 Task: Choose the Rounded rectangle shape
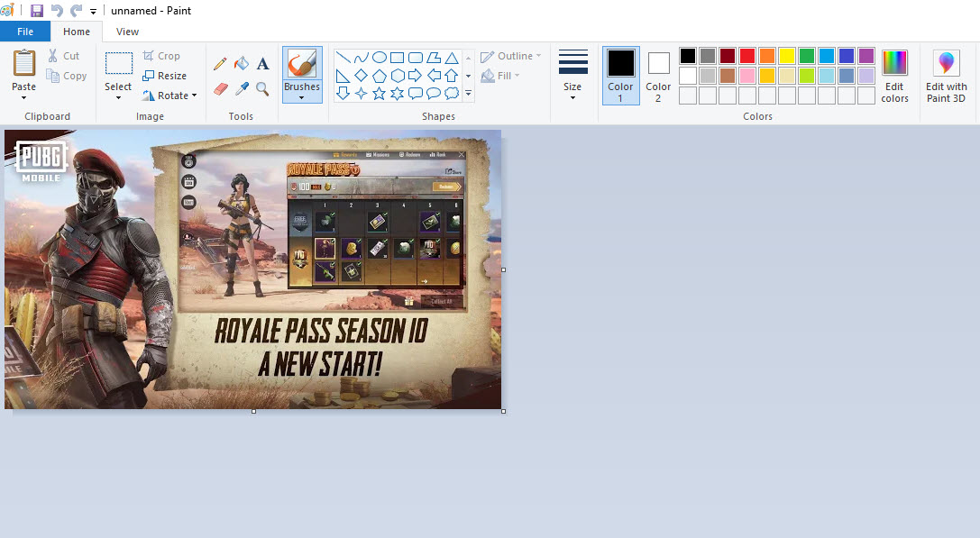tap(415, 58)
